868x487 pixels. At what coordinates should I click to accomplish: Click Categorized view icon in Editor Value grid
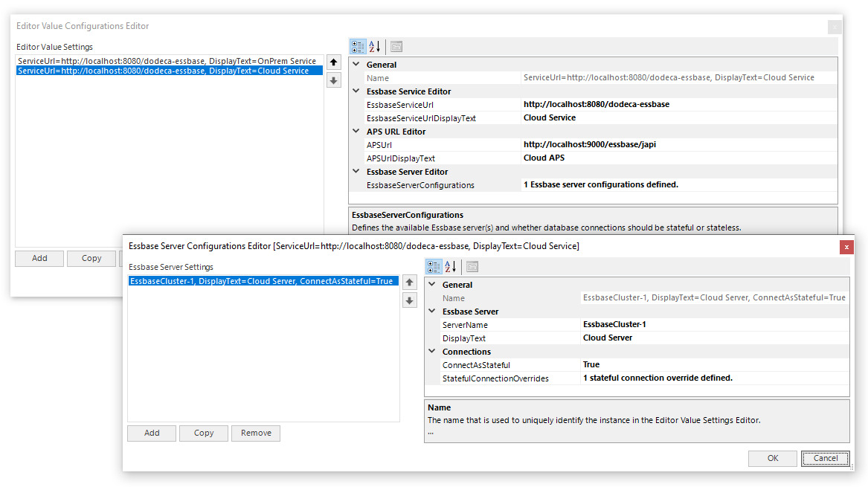[359, 47]
